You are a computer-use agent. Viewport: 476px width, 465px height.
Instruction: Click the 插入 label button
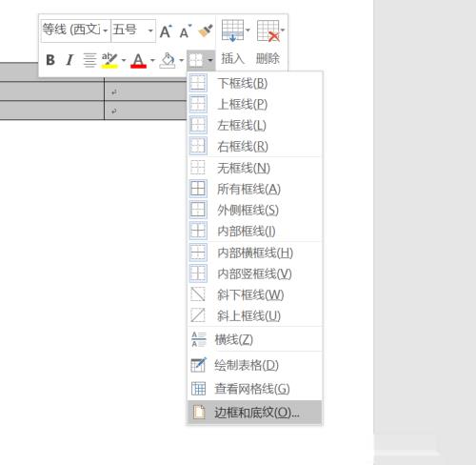[232, 58]
